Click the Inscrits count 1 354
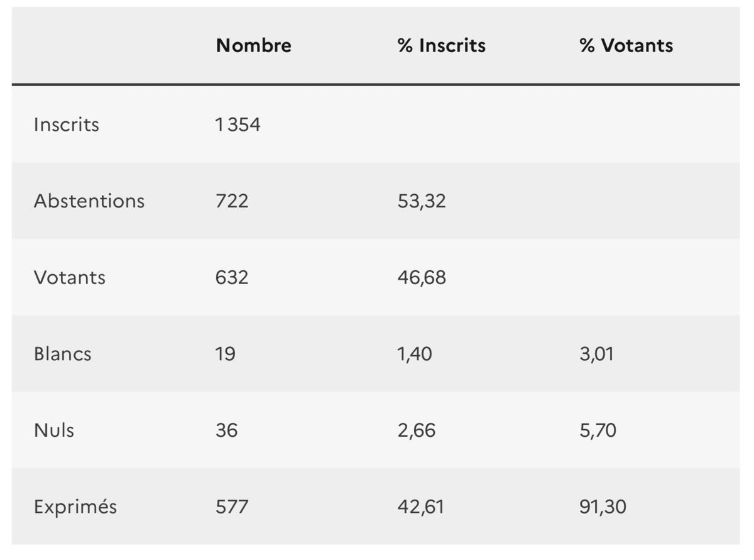Image resolution: width=754 pixels, height=560 pixels. [238, 124]
